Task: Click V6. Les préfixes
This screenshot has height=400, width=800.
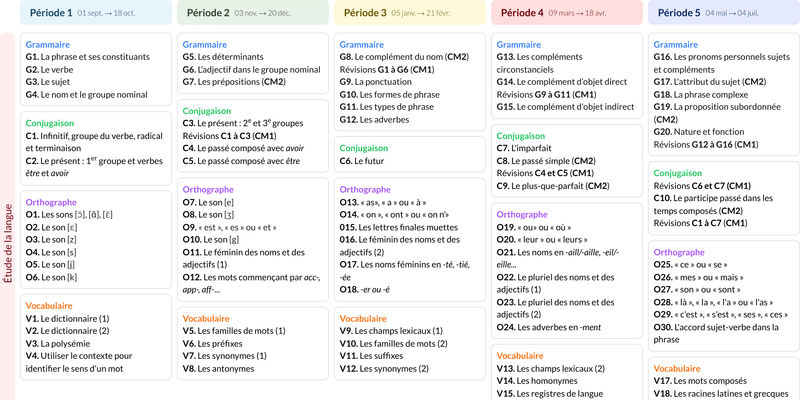Action: tap(213, 343)
